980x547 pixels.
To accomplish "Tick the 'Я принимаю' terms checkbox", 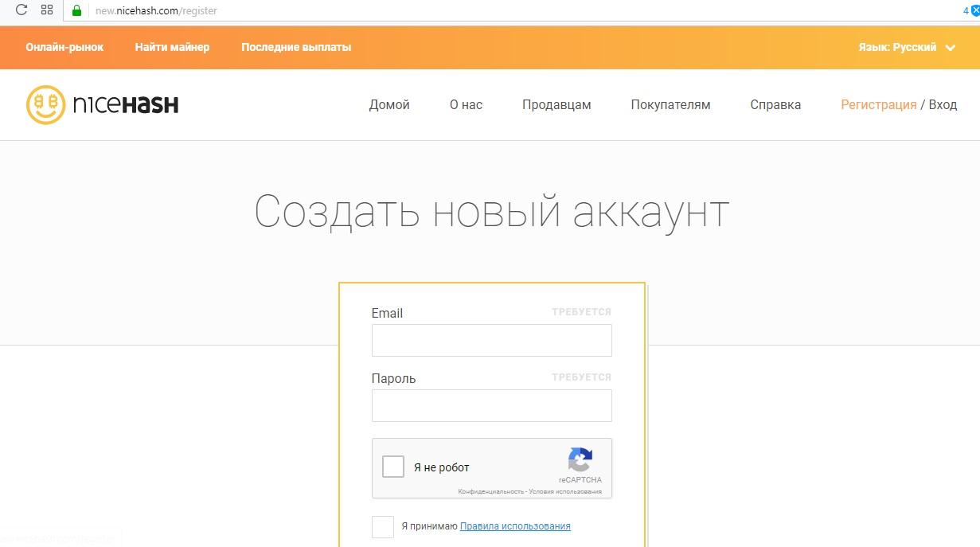I will [383, 526].
